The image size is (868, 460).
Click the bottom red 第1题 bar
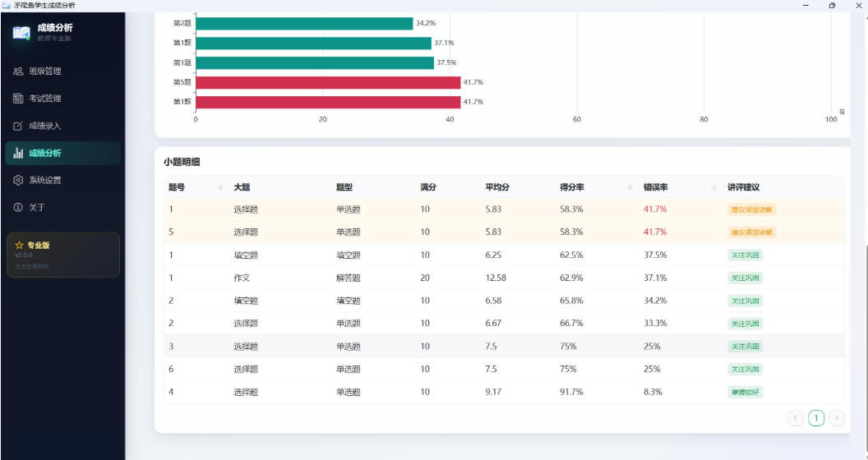(x=328, y=103)
